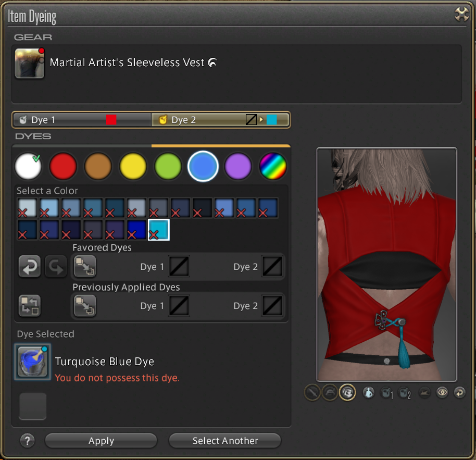Toggle weapon display sword icon under preview
This screenshot has height=460, width=476.
[312, 393]
